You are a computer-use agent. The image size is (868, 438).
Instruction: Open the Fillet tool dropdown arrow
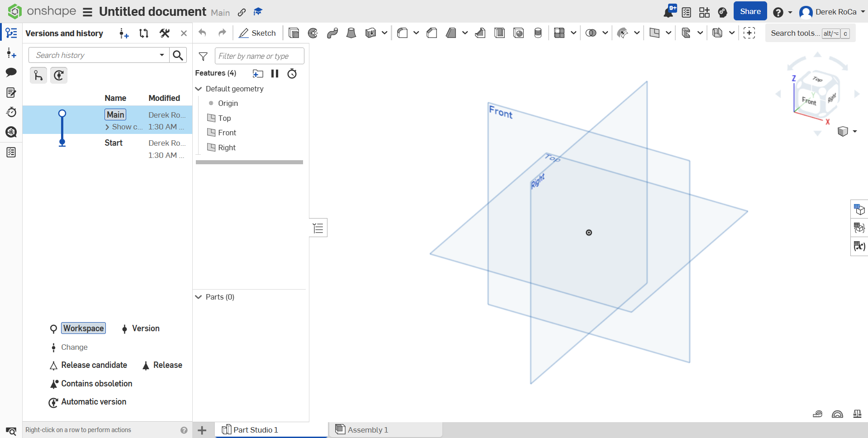pos(416,33)
